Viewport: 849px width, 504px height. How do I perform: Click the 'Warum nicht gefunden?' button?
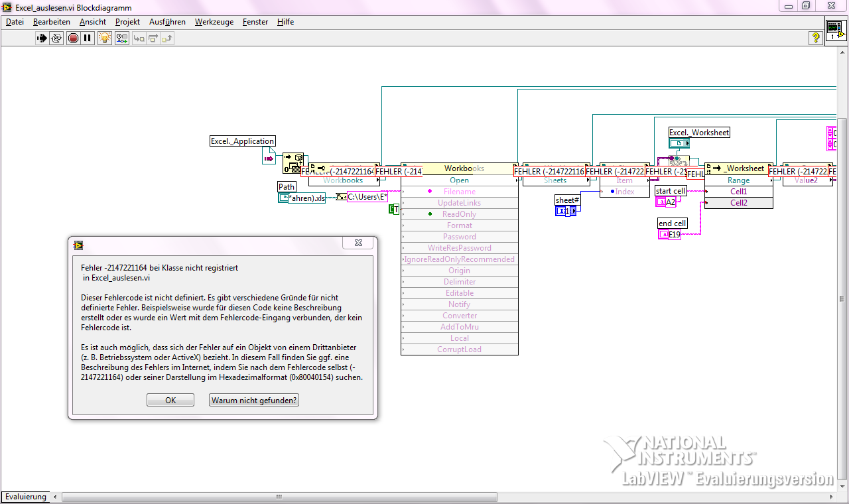coord(254,401)
